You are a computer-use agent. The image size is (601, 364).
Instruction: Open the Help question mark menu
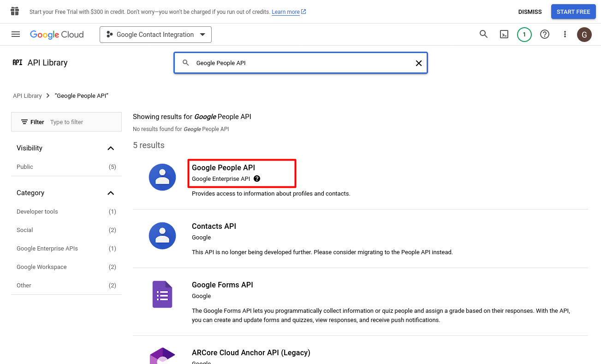[x=545, y=34]
